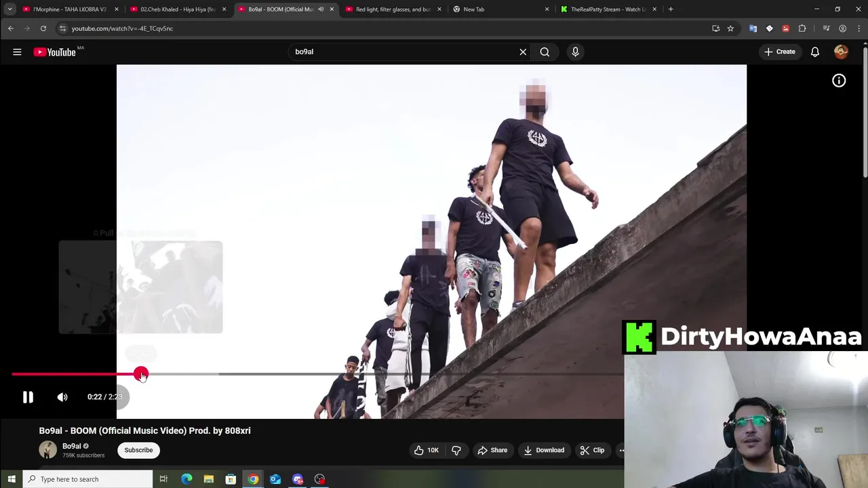Open the Create menu
This screenshot has width=868, height=488.
point(780,52)
